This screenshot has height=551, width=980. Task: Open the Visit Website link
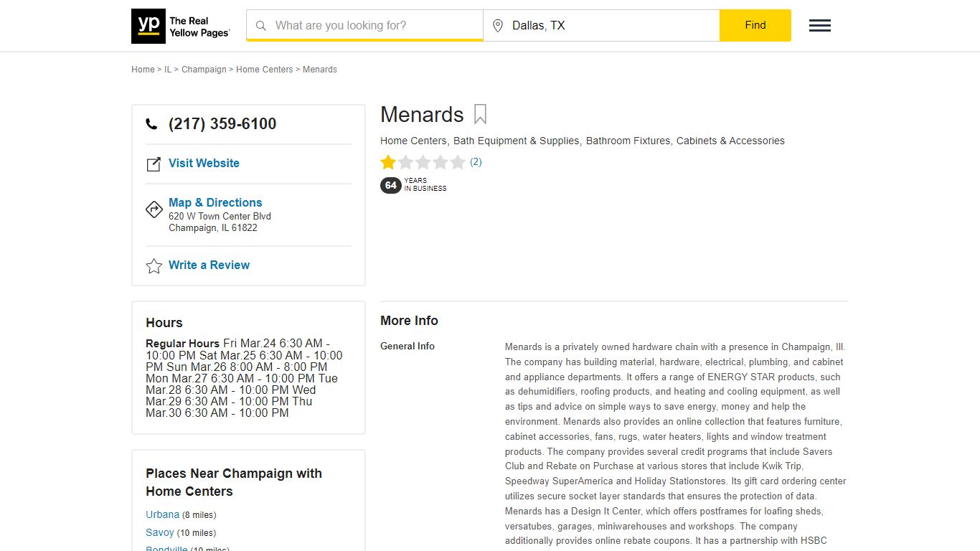[204, 164]
